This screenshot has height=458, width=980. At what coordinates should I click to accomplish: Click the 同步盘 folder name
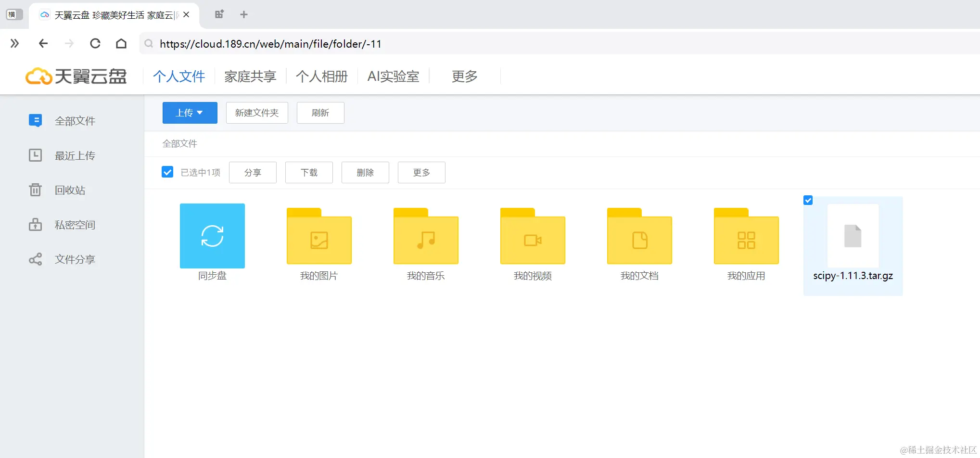(x=212, y=276)
